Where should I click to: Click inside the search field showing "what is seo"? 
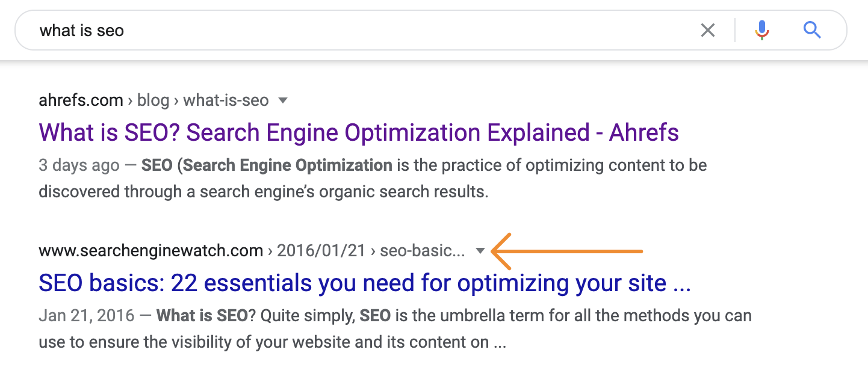[x=241, y=30]
